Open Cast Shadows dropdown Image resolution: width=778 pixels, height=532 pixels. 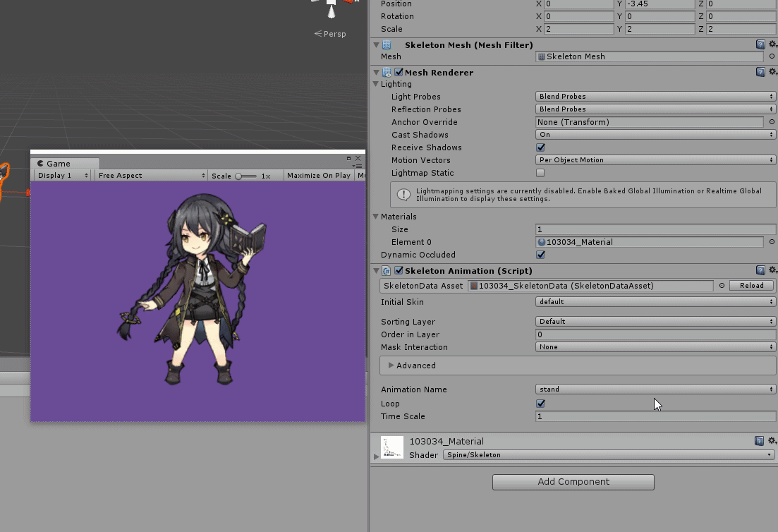[655, 135]
